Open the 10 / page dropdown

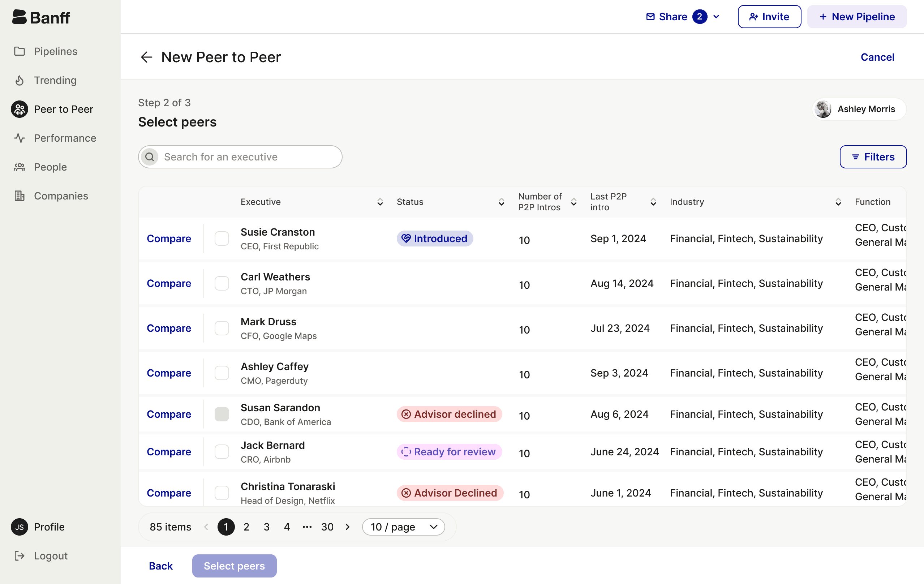pos(403,527)
